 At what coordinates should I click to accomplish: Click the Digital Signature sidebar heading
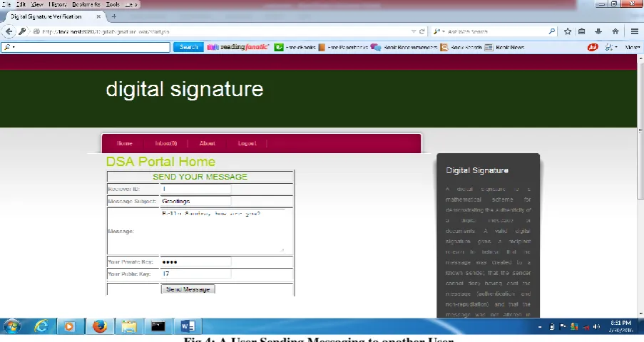coord(477,170)
